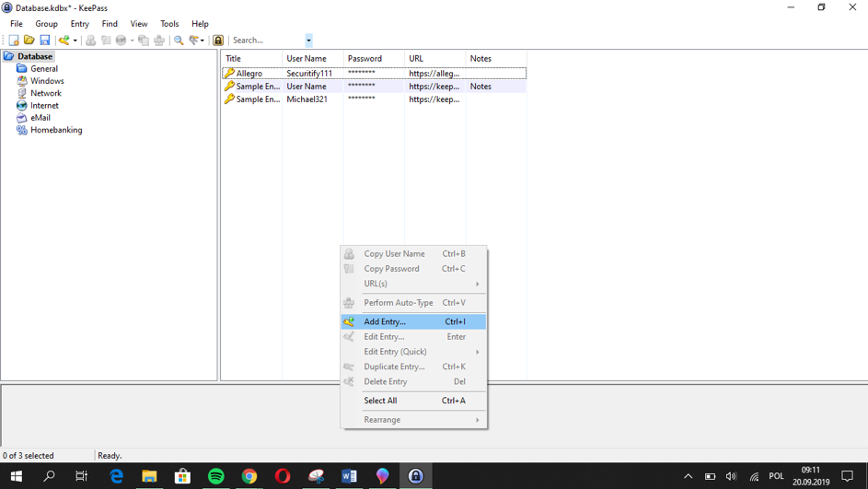Open the File menu
The width and height of the screenshot is (868, 489).
point(17,24)
